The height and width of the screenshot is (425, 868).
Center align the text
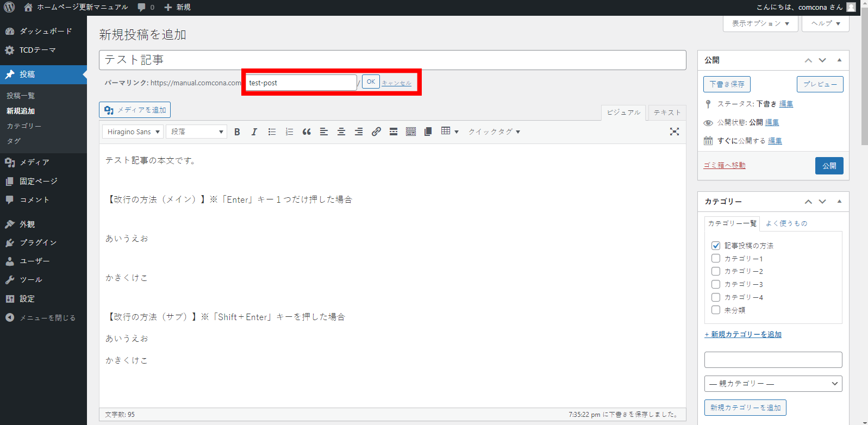coord(341,132)
